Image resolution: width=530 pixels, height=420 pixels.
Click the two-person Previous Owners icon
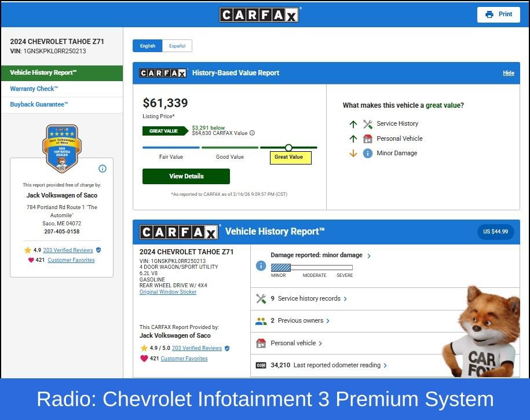point(261,320)
